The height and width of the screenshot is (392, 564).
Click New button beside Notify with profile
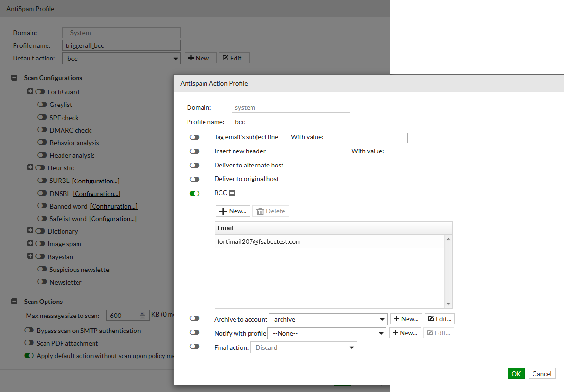[x=405, y=333]
